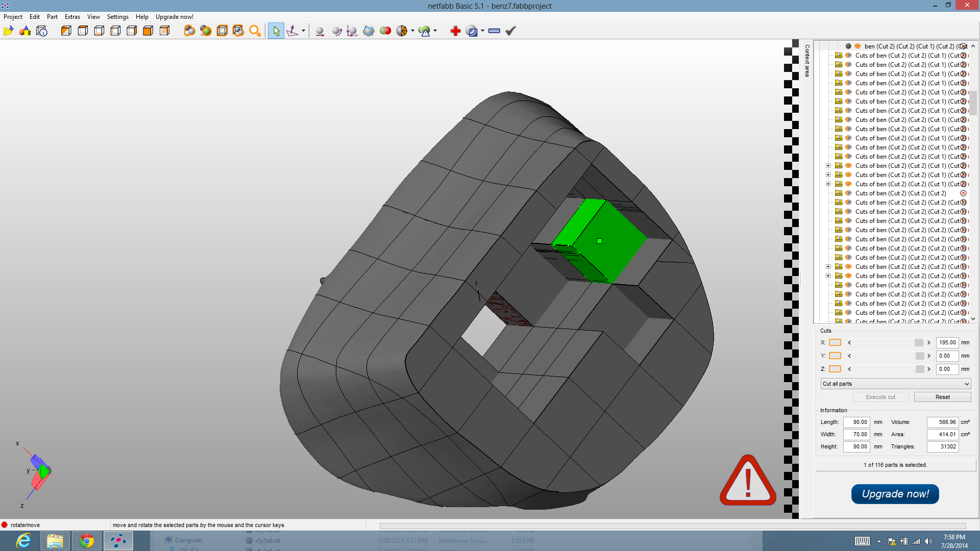Screen dimensions: 980x551
Task: Click the zoom magnifier tool icon
Action: [x=255, y=31]
